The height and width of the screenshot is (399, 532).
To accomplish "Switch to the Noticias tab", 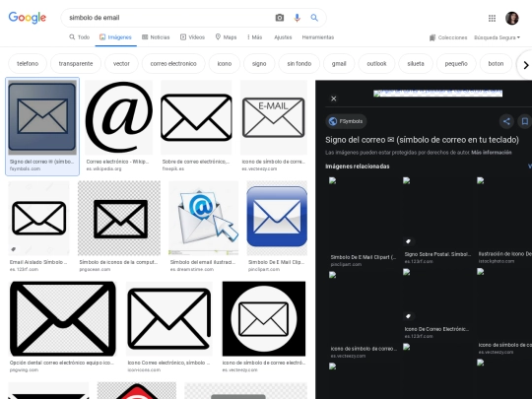I will [156, 37].
